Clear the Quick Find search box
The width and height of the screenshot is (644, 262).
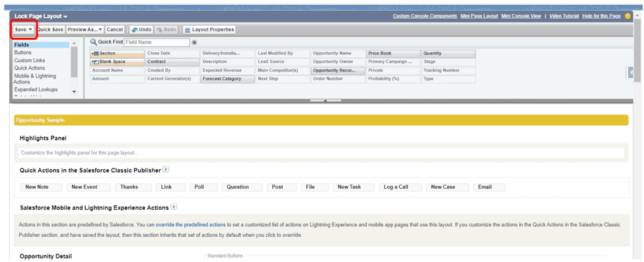pos(194,42)
